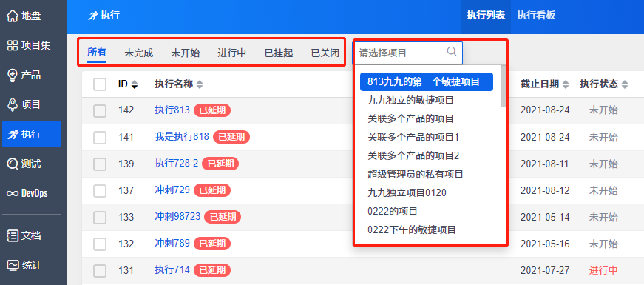Tick the select-all checkbox in table header
The height and width of the screenshot is (285, 644).
click(x=100, y=84)
